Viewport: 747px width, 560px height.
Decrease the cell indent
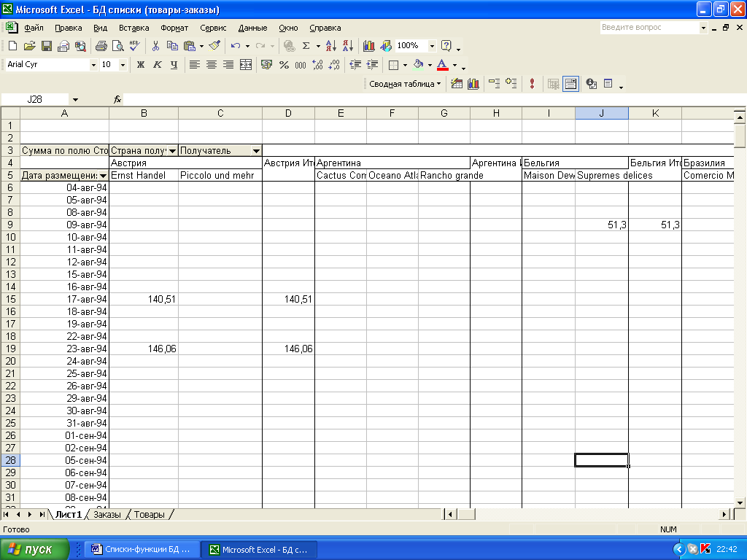[x=355, y=65]
